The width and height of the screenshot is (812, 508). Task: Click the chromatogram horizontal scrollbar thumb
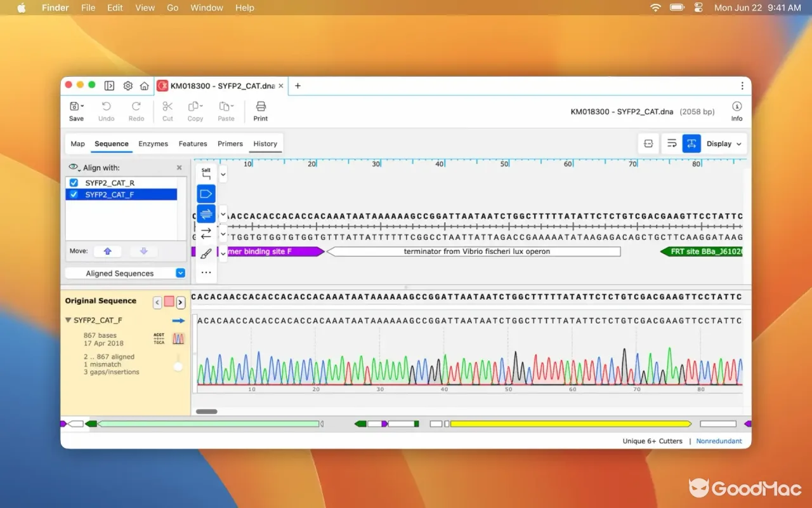(x=206, y=411)
